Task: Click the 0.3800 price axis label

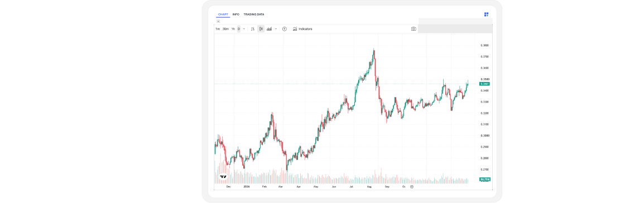Action: (x=484, y=45)
